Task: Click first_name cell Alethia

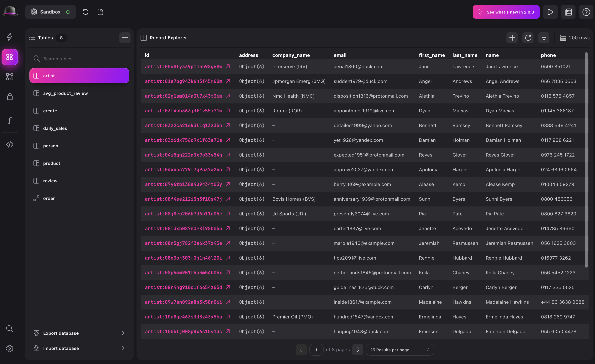Action: [x=426, y=96]
